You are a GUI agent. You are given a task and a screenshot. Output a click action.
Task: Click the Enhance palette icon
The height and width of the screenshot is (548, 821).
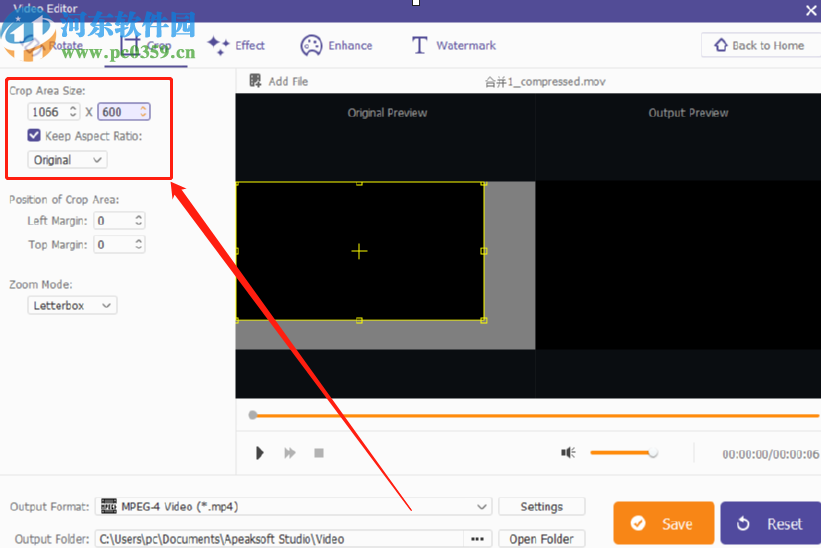[311, 46]
